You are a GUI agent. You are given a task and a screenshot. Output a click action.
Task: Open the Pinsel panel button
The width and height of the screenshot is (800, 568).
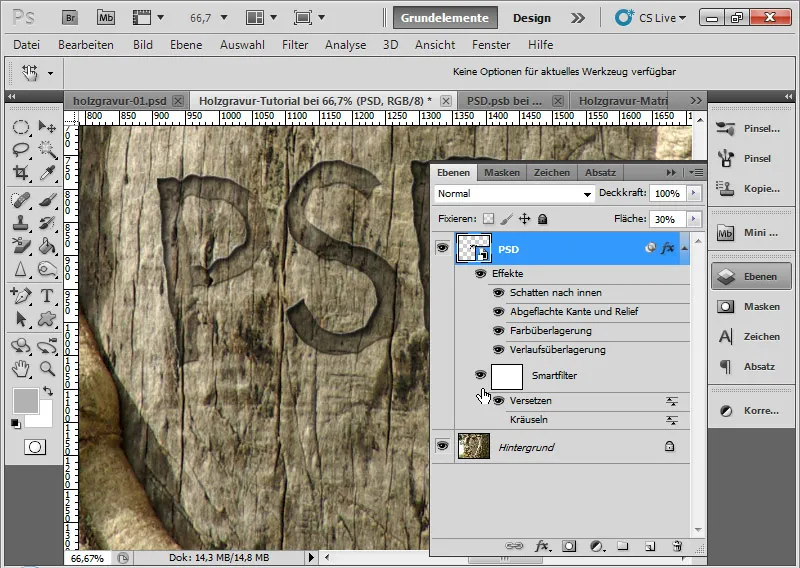tap(750, 158)
